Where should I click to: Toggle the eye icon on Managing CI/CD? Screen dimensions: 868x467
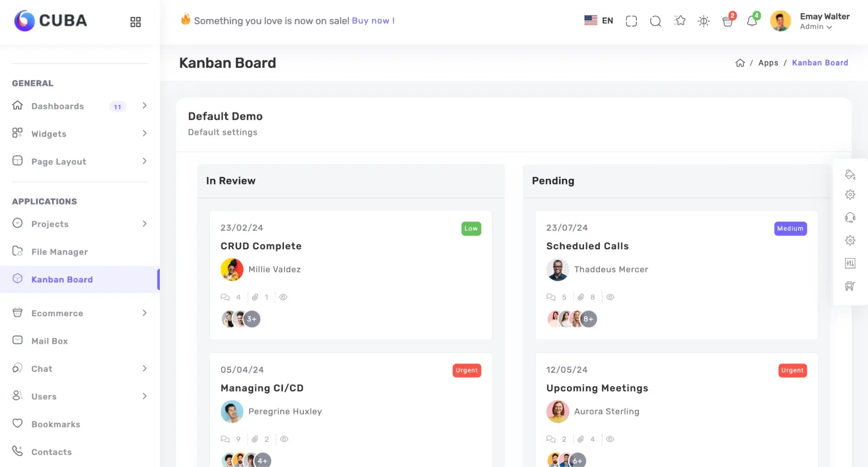pos(284,439)
